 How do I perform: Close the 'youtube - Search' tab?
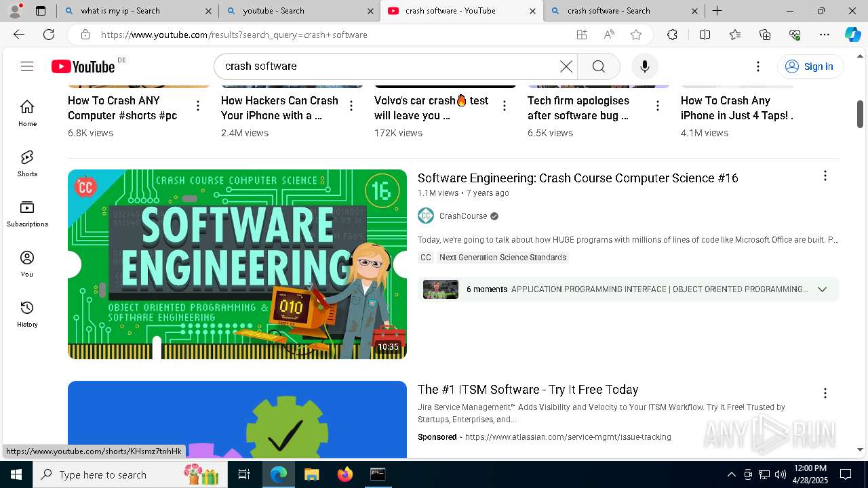pos(370,11)
